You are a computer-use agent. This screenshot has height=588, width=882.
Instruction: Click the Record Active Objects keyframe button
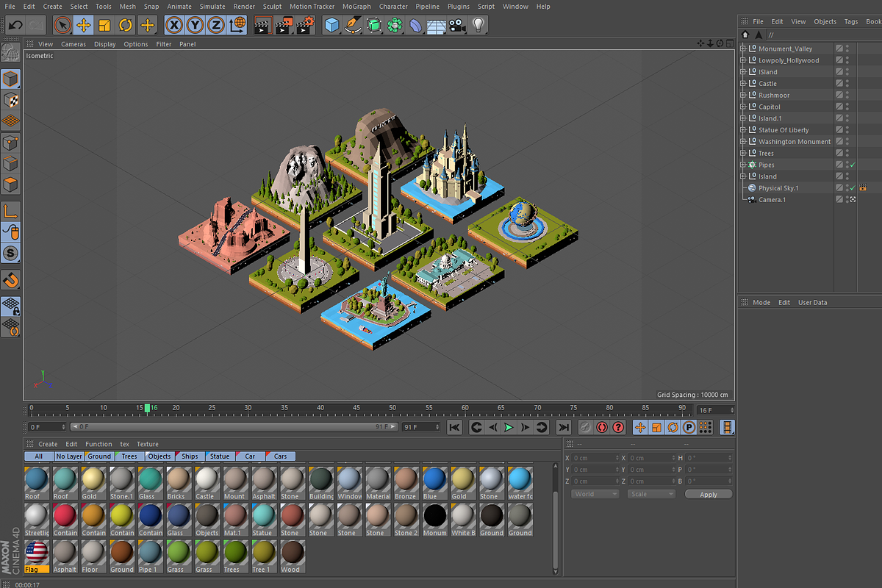point(585,427)
